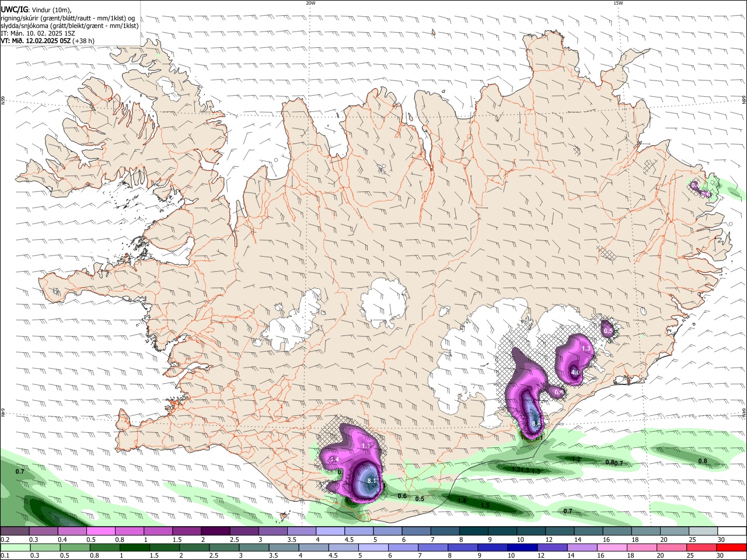Click the 1.2 value in the offshore green band

pos(576,460)
